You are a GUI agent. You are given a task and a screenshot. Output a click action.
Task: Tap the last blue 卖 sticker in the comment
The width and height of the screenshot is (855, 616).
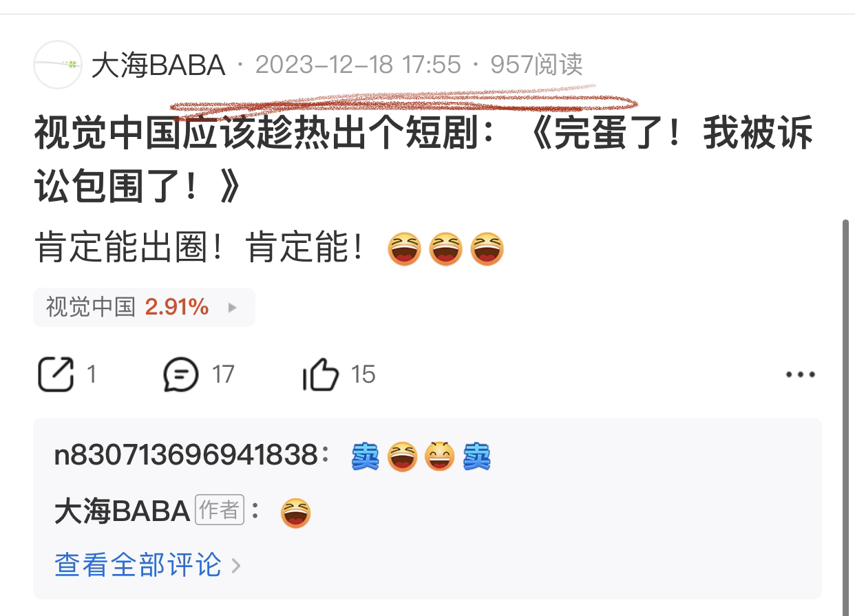click(476, 456)
